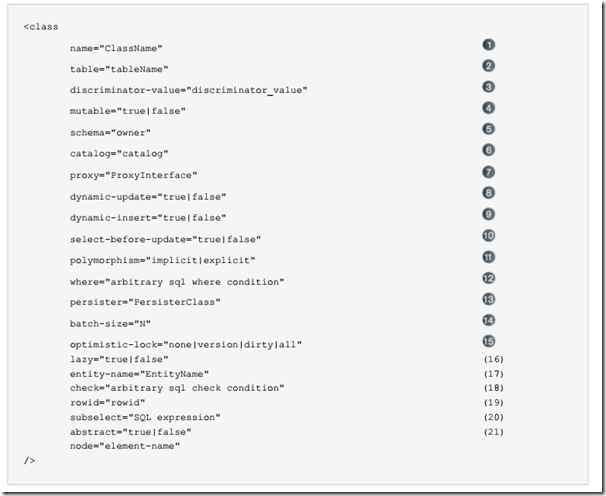
Task: Click the node="element-name" attribute line
Action: [125, 446]
